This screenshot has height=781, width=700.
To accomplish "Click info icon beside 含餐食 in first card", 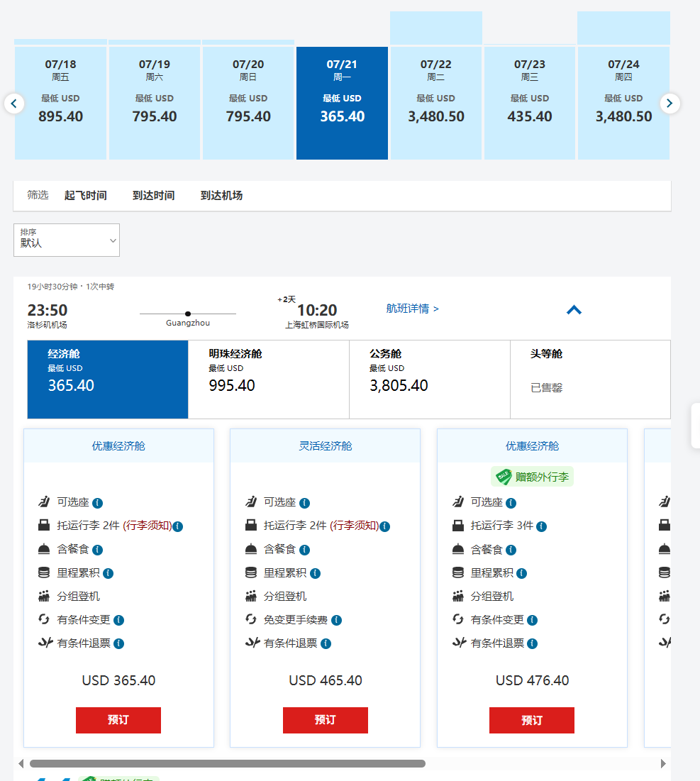I will 98,550.
